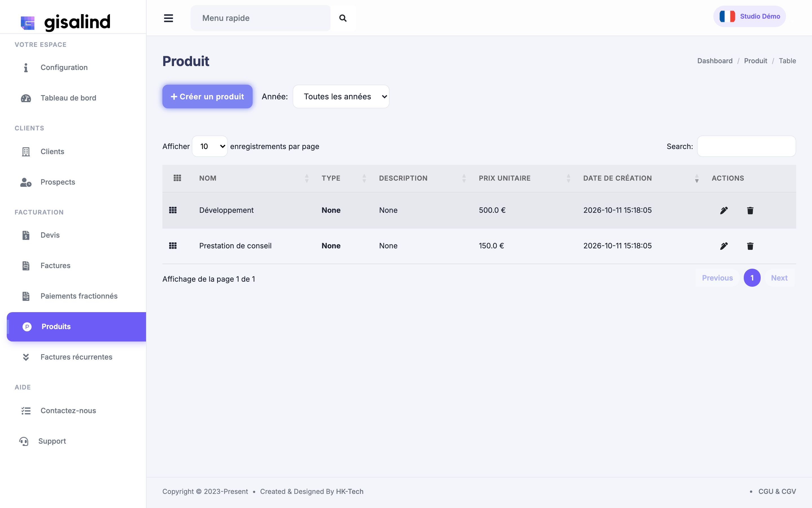The image size is (812, 508).
Task: Sort by DESCRIPTION column
Action: [x=422, y=178]
